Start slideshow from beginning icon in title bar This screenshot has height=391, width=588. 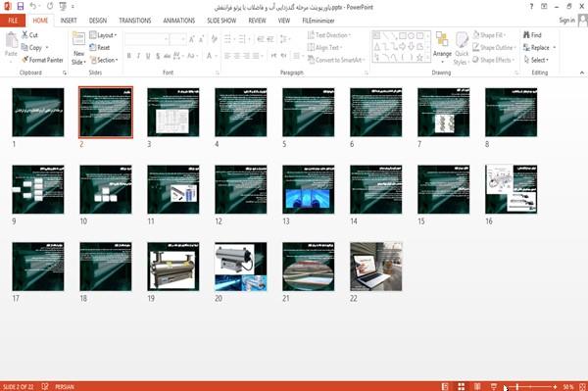[x=63, y=7]
